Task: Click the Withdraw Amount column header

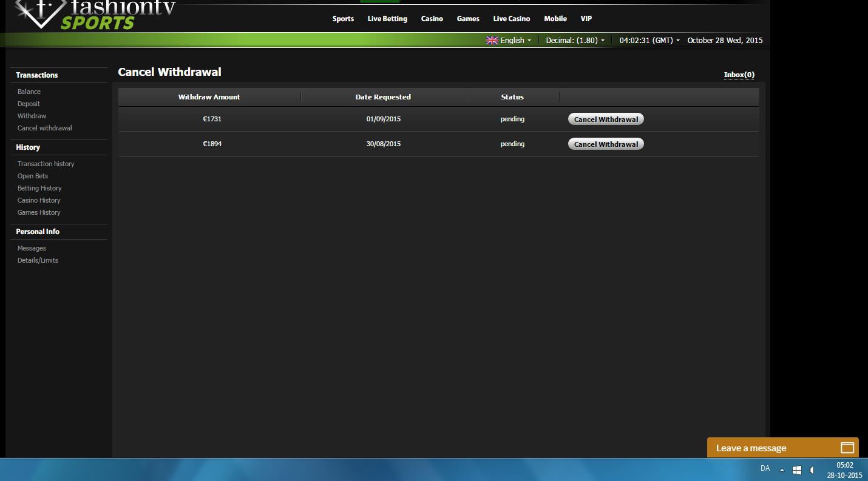Action: click(209, 97)
